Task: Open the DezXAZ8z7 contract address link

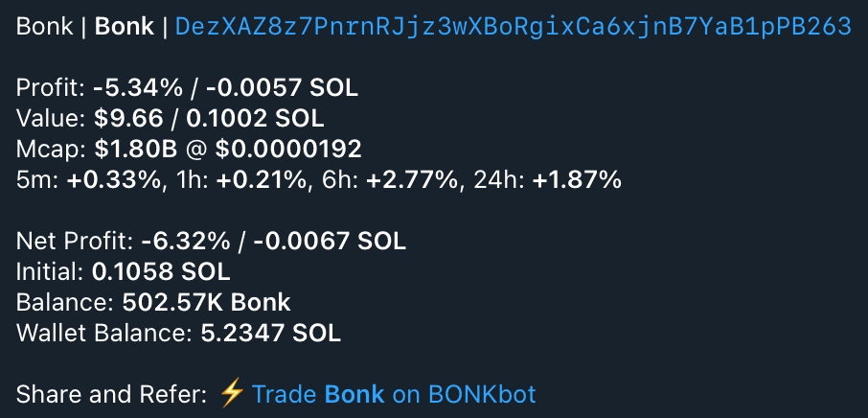Action: tap(513, 27)
